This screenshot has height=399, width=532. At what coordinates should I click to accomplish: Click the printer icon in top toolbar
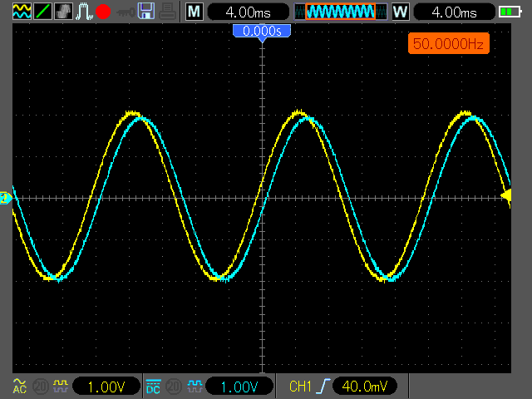pos(167,12)
